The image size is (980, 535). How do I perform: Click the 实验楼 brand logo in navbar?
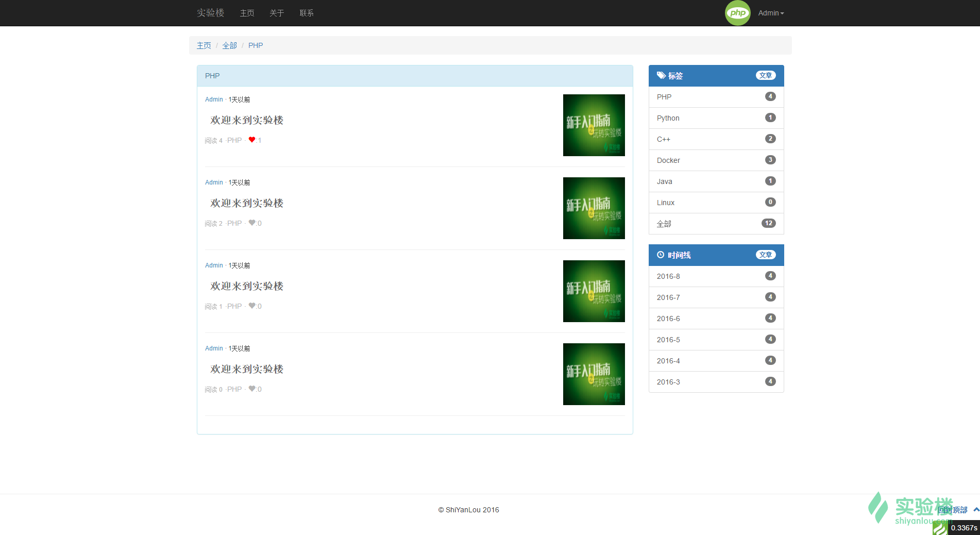pyautogui.click(x=210, y=13)
